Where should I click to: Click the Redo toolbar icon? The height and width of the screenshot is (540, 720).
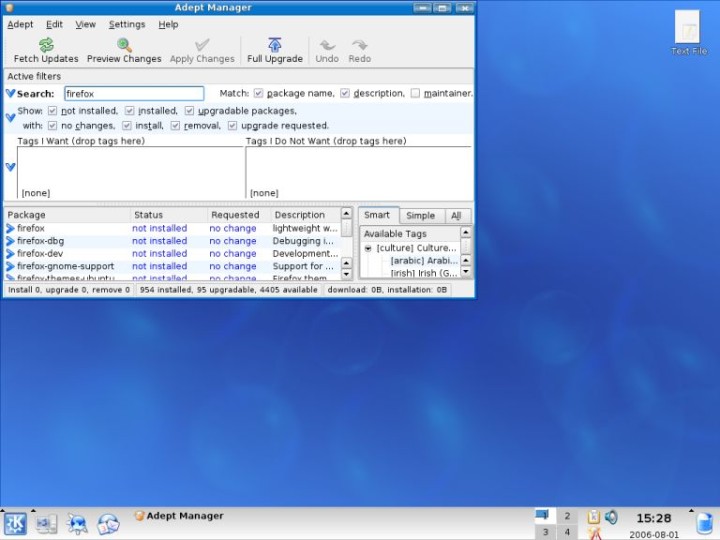point(360,45)
